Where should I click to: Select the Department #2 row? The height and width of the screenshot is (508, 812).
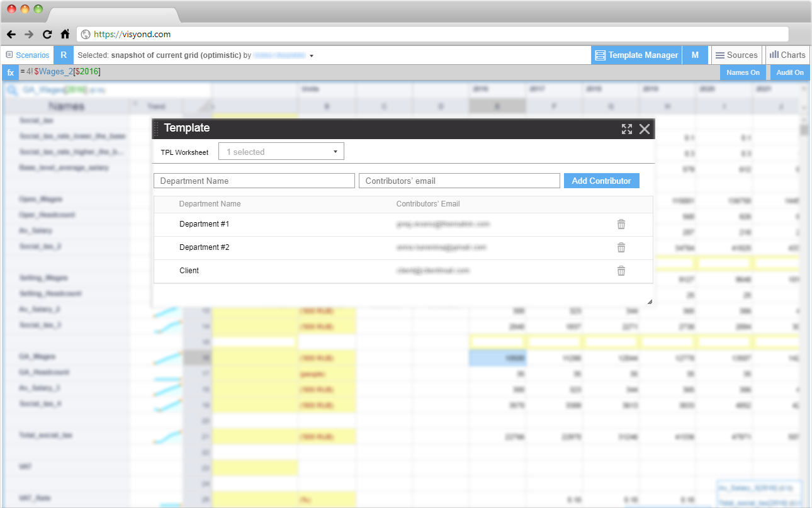click(403, 248)
